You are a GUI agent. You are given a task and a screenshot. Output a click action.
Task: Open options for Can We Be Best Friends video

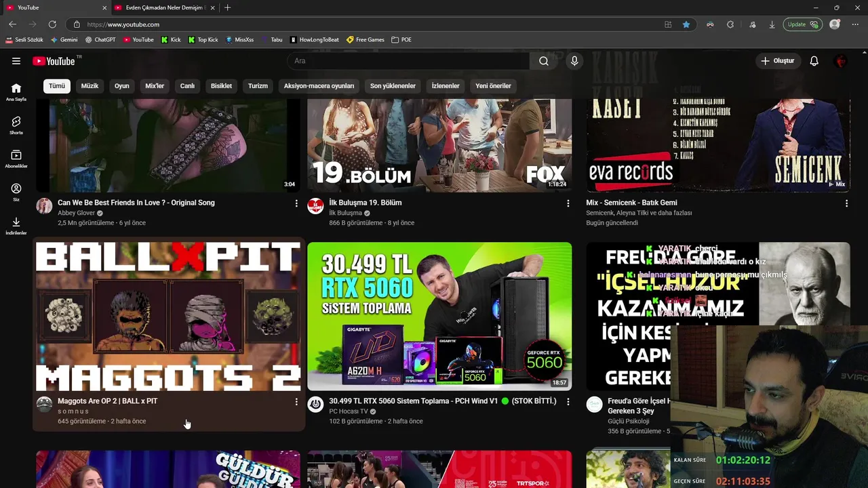pyautogui.click(x=296, y=203)
